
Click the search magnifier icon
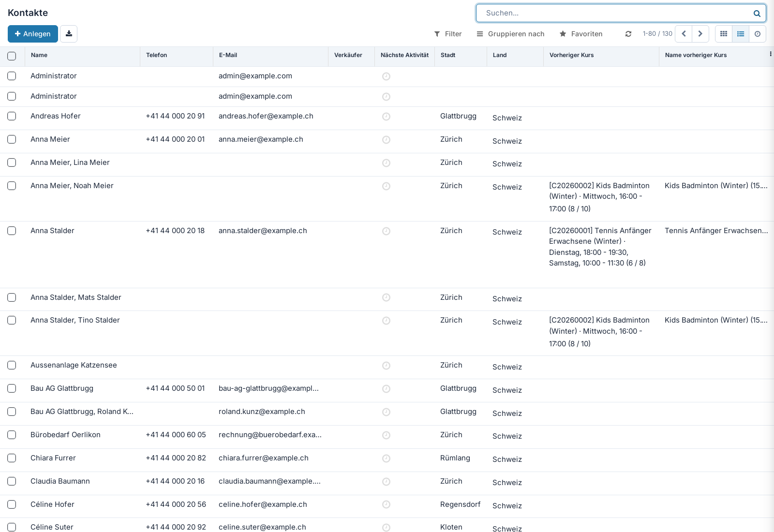coord(757,14)
